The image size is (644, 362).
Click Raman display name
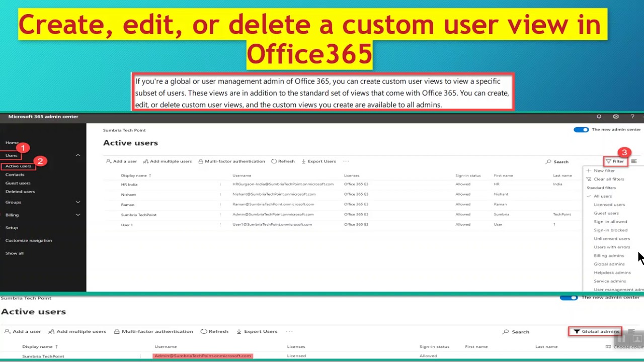click(128, 205)
